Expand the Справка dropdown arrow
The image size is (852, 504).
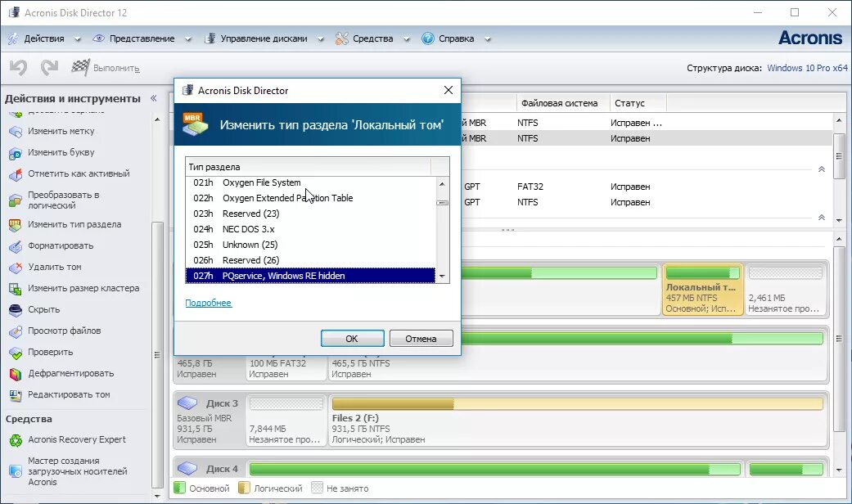(x=488, y=39)
